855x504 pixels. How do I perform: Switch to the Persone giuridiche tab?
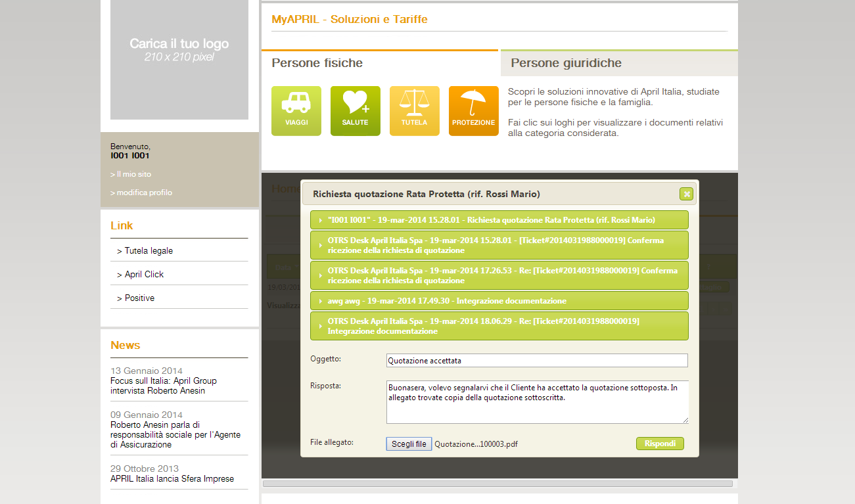point(619,63)
